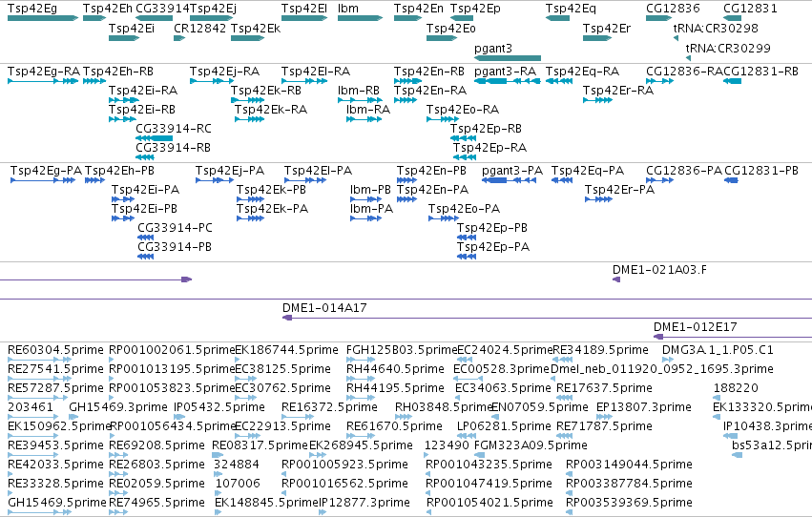The image size is (812, 517).
Task: Click transcript lbm-RB
Action: click(x=359, y=90)
